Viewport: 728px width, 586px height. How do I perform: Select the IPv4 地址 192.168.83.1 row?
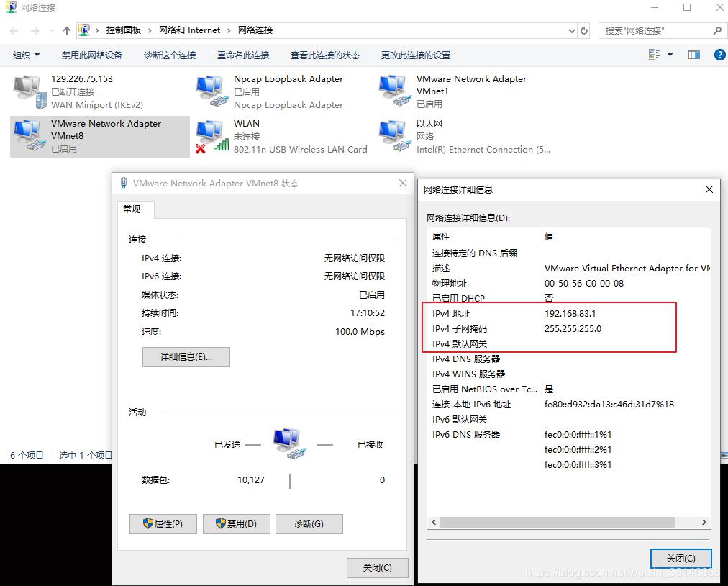[x=569, y=314]
